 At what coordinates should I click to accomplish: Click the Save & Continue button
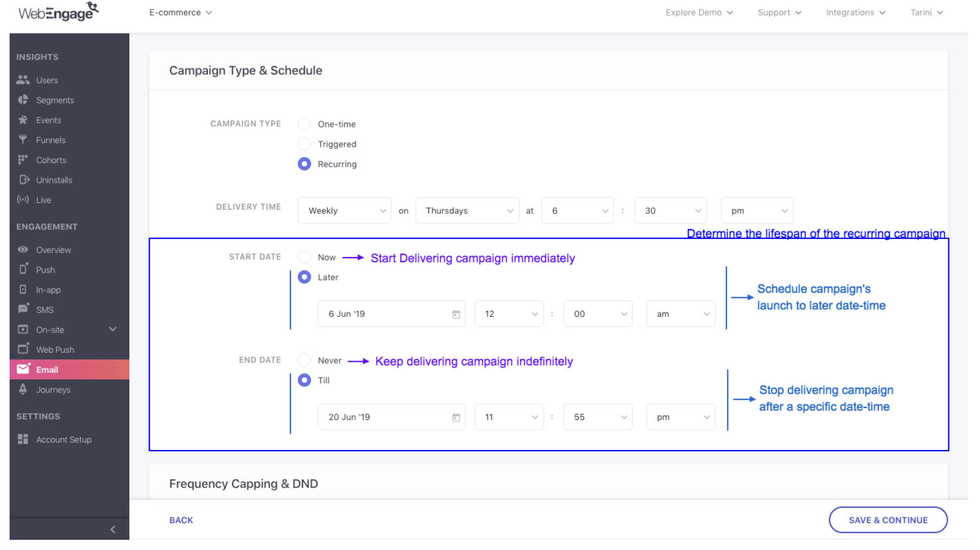(888, 520)
